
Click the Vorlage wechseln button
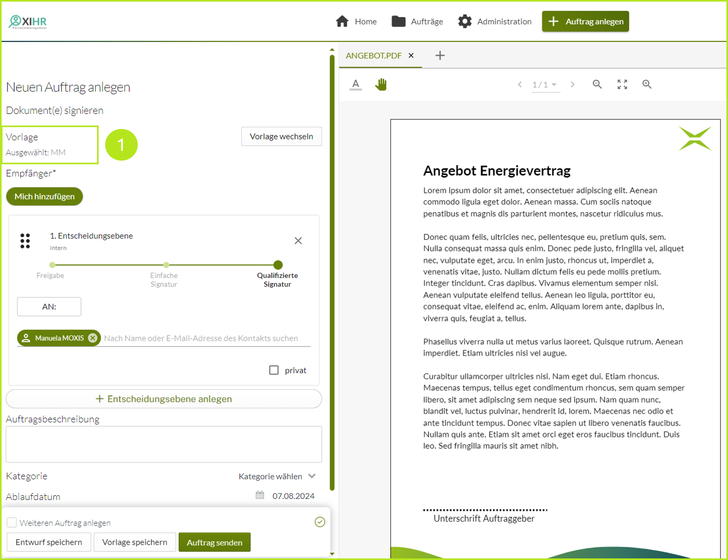tap(281, 136)
